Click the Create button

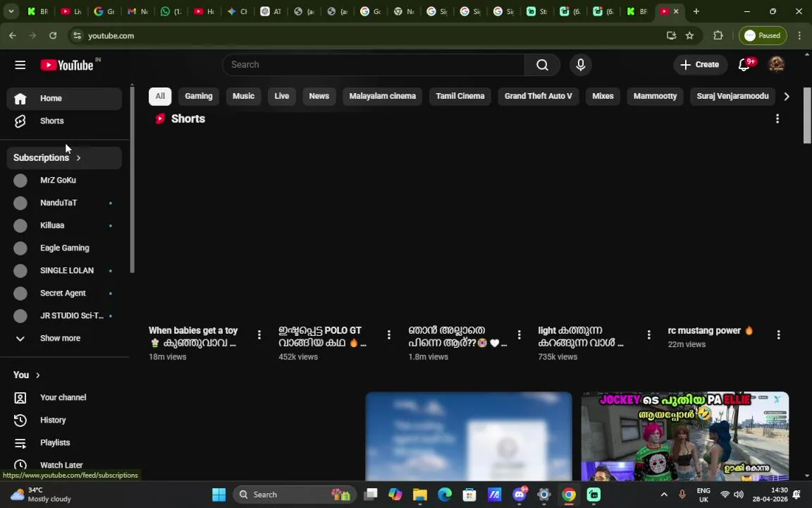tap(700, 65)
